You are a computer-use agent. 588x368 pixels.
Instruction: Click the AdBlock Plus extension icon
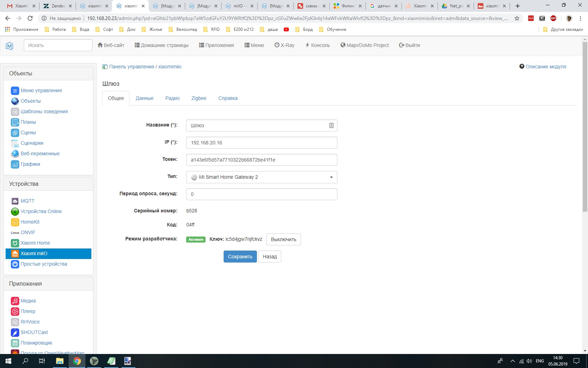click(553, 18)
